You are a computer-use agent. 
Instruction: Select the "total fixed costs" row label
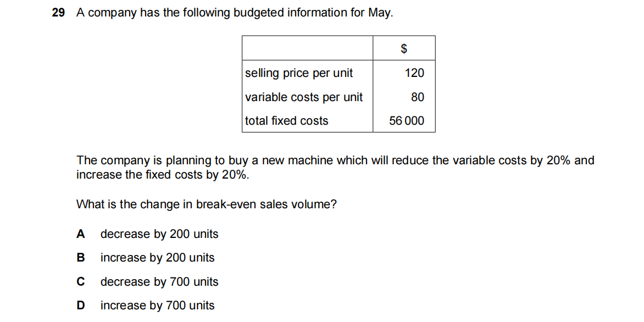(286, 121)
